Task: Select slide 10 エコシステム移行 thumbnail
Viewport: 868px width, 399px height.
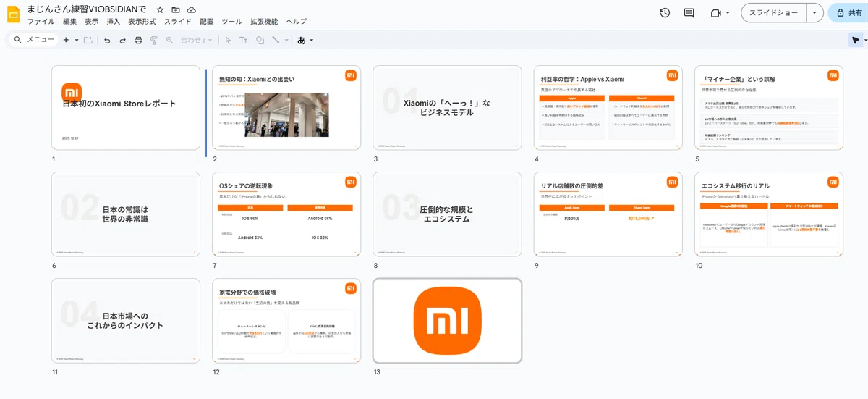Action: (x=768, y=214)
